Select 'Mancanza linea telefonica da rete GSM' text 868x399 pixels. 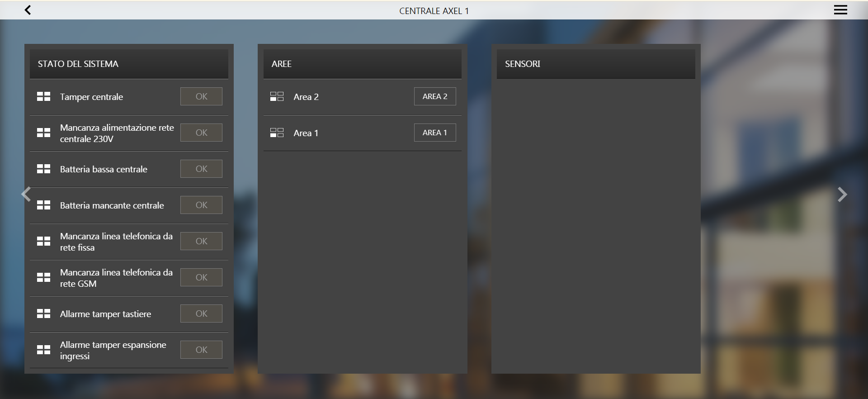[116, 278]
